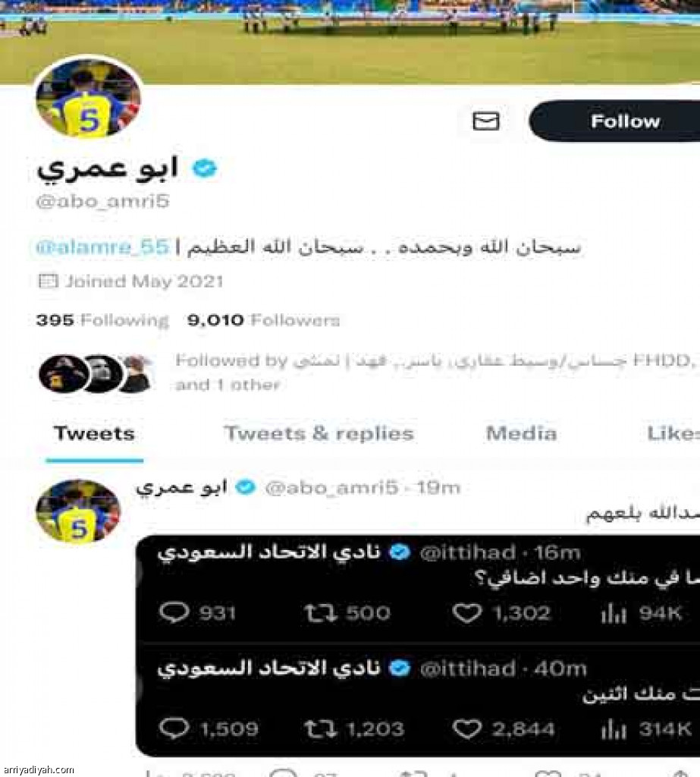
Task: Switch to the Media tab
Action: 521,433
